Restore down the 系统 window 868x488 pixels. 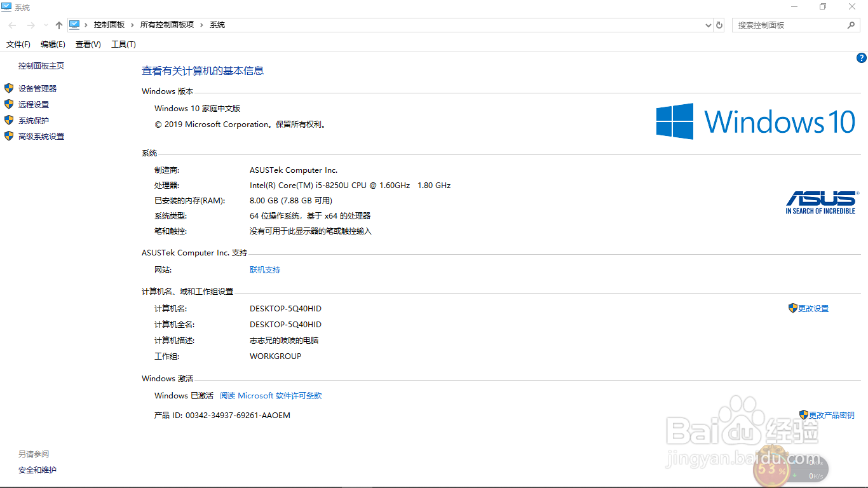pos(823,7)
